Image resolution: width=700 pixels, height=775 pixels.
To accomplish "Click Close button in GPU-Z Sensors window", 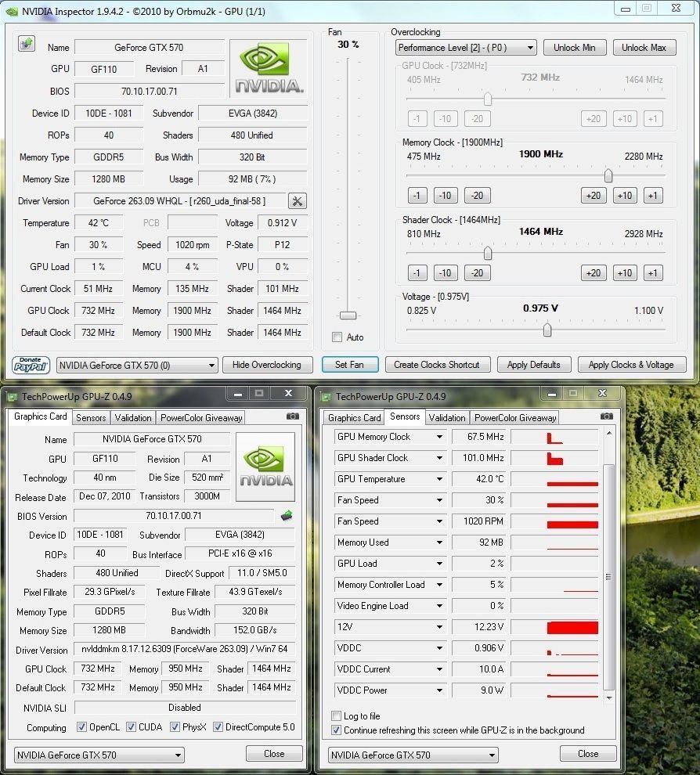I will (588, 754).
